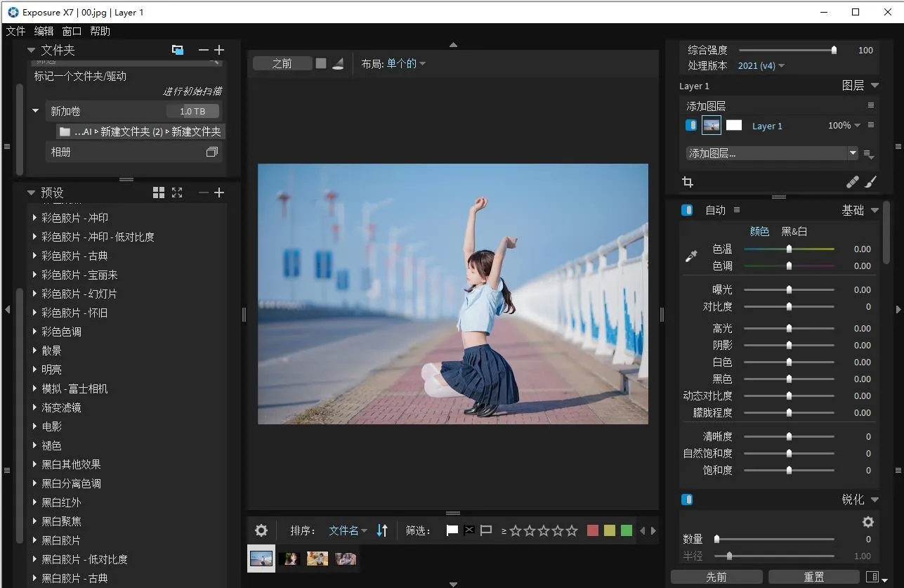Click the sharpening settings gear icon
The image size is (904, 588).
868,522
